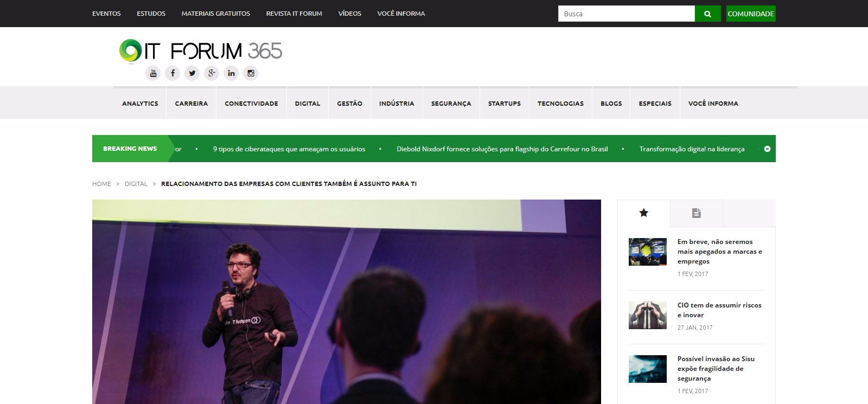Select the ESPECIAIS category
The image size is (868, 404).
(655, 104)
